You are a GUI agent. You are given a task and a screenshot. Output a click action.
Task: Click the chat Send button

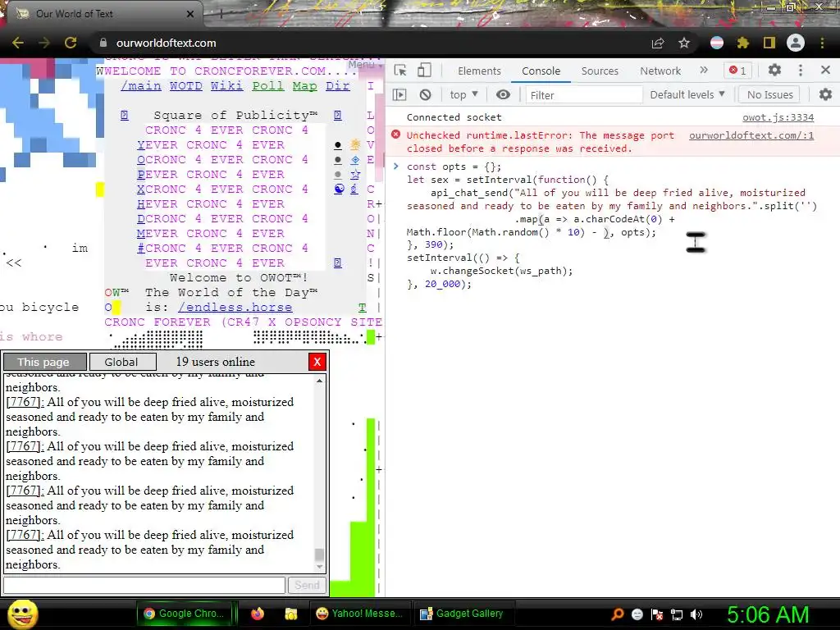[307, 585]
